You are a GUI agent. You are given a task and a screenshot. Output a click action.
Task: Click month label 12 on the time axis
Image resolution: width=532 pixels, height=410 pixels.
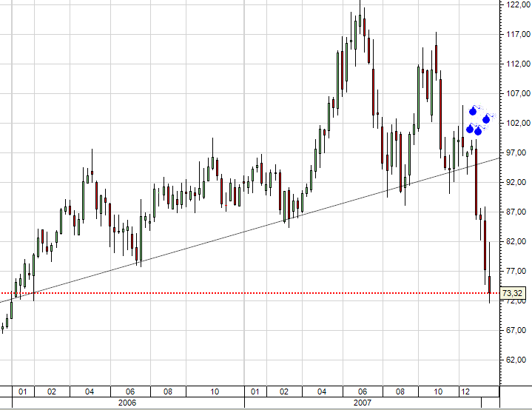(x=465, y=391)
